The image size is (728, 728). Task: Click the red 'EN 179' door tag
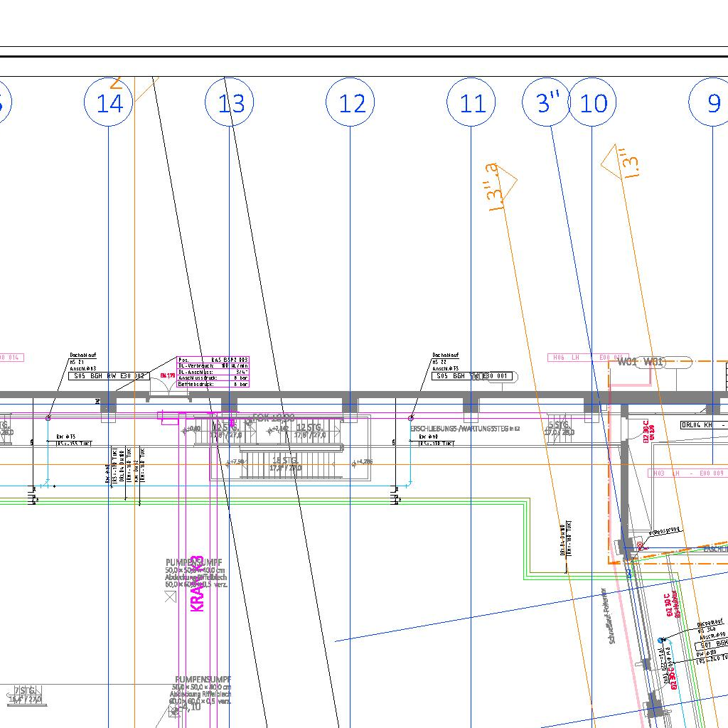(168, 375)
